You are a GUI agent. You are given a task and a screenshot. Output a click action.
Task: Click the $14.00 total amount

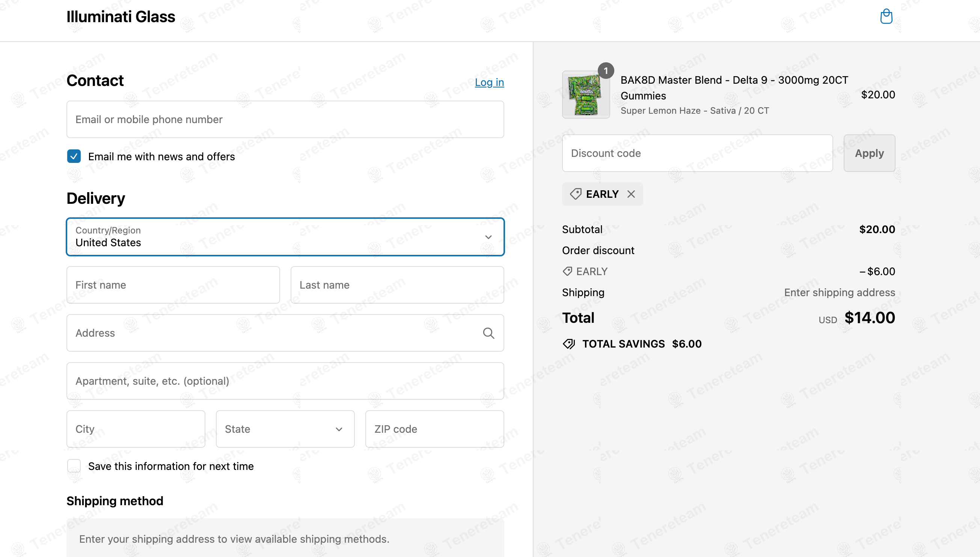point(869,318)
